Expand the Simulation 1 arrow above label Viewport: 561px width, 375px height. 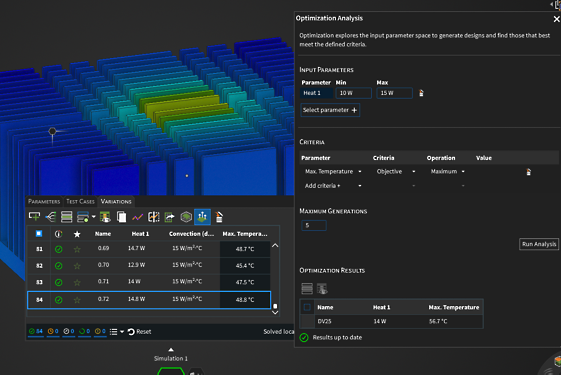pos(171,350)
